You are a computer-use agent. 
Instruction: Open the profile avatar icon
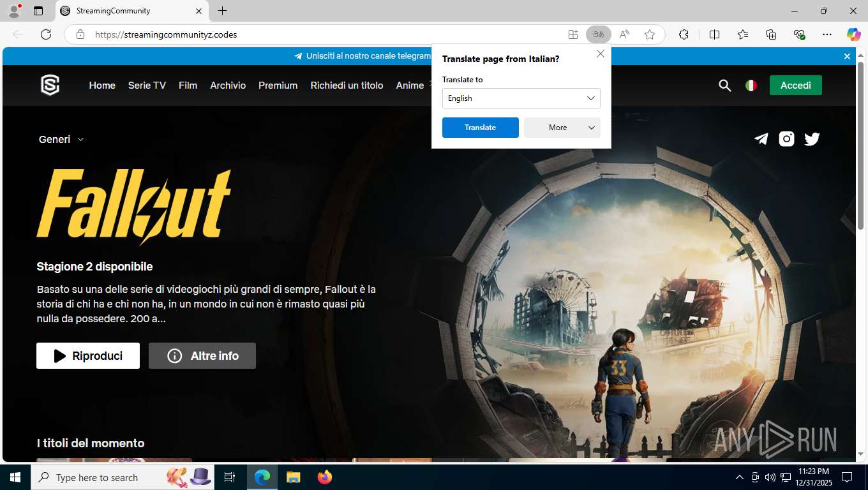click(13, 11)
